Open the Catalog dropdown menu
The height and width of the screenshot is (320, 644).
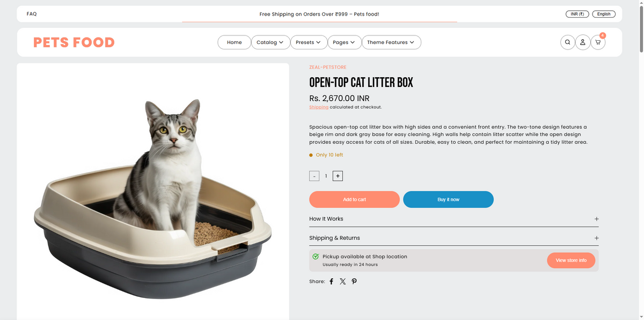pyautogui.click(x=270, y=42)
